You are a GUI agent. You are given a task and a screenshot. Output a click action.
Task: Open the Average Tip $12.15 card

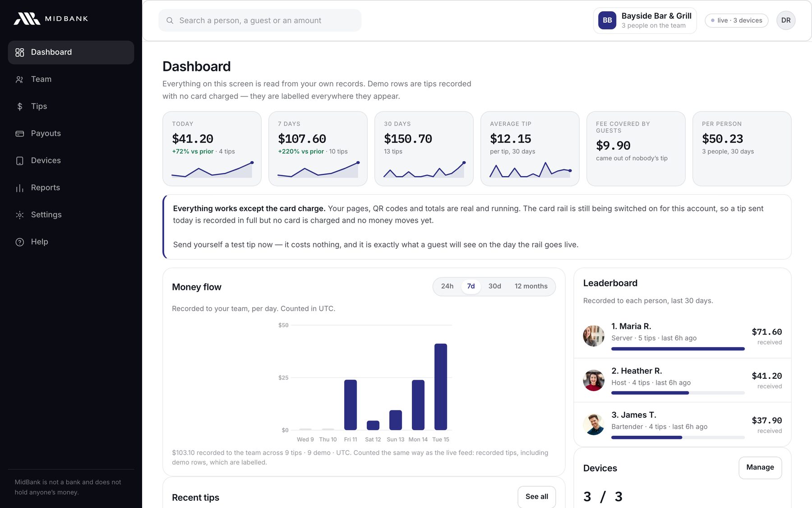pos(530,149)
